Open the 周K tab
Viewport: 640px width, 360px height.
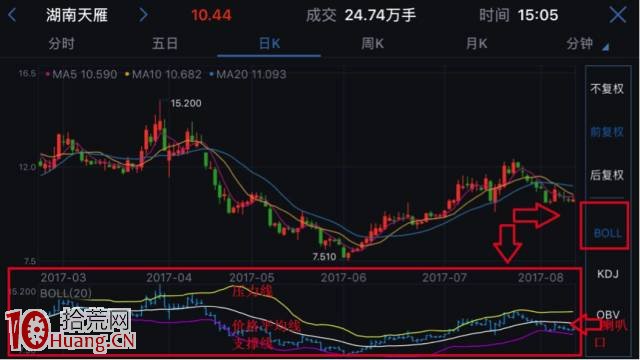pos(373,43)
